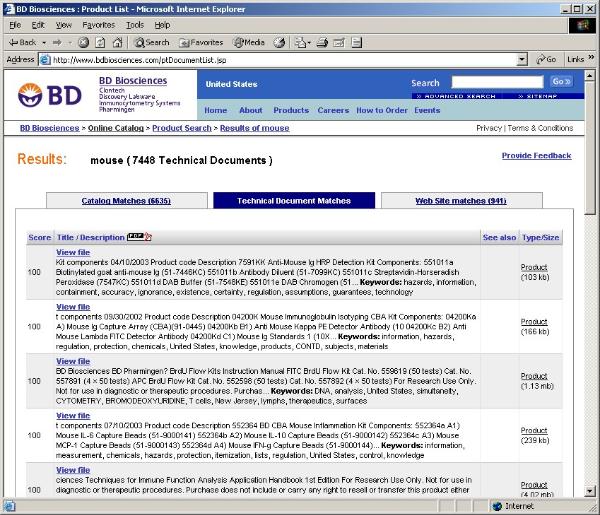
Task: Open the Privacy link
Action: (489, 128)
